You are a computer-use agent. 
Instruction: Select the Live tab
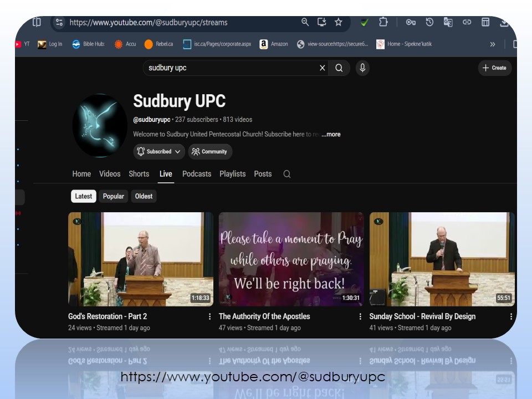tap(166, 174)
